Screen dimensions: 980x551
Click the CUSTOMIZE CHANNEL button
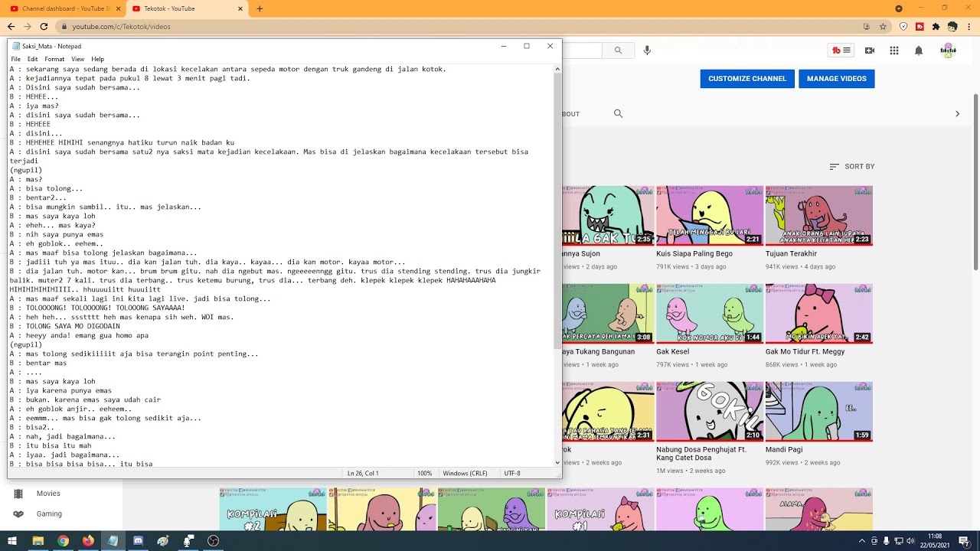coord(747,79)
